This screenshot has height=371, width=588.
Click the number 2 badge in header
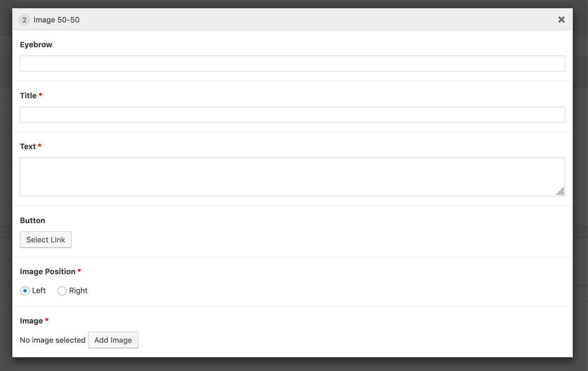click(24, 20)
